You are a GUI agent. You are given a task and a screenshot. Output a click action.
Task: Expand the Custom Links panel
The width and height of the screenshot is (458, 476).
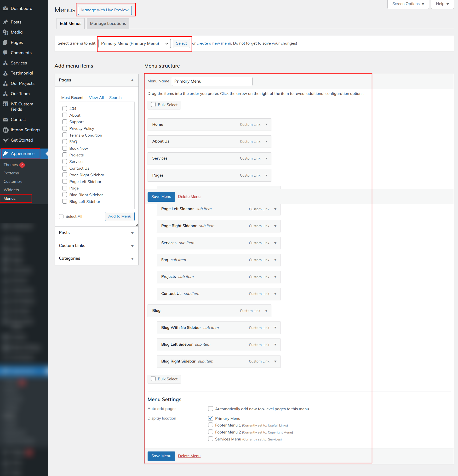pyautogui.click(x=96, y=246)
